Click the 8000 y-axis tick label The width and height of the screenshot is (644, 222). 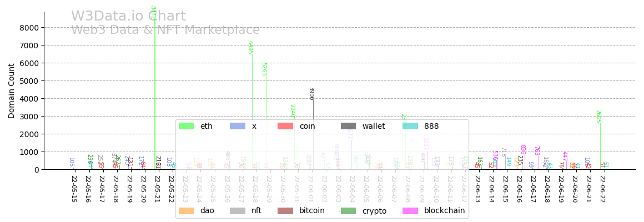29,28
